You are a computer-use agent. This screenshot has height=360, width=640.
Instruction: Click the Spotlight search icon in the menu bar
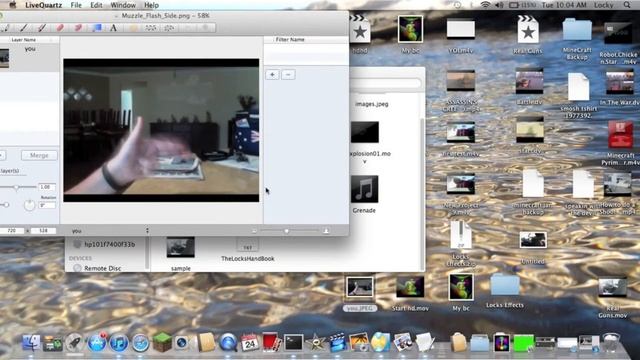[x=627, y=5]
